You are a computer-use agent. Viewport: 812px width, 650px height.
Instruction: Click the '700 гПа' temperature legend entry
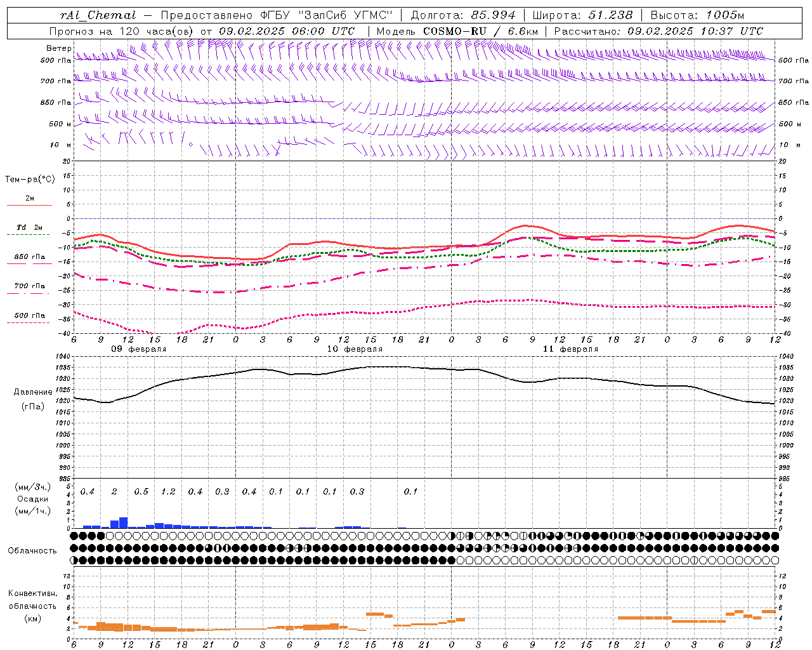(x=30, y=286)
